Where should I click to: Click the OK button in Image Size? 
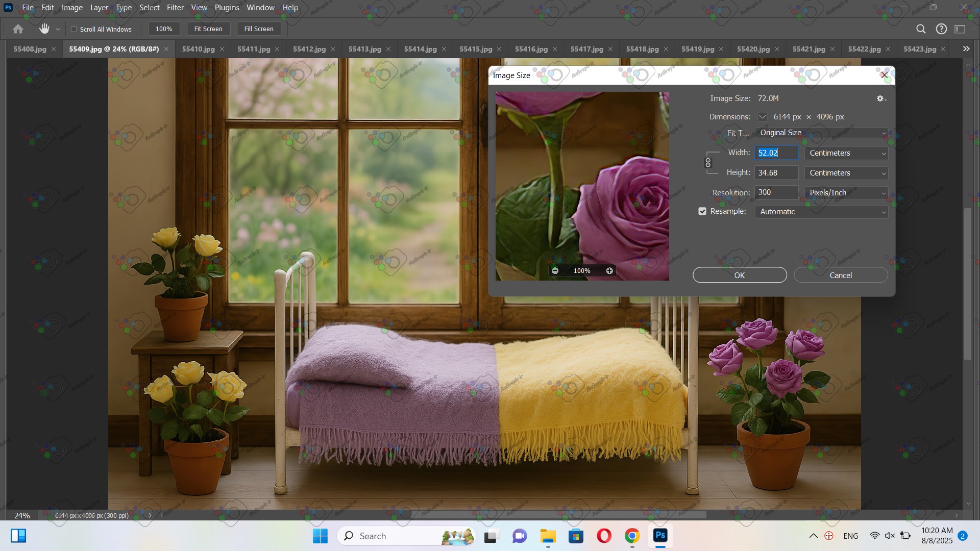739,275
